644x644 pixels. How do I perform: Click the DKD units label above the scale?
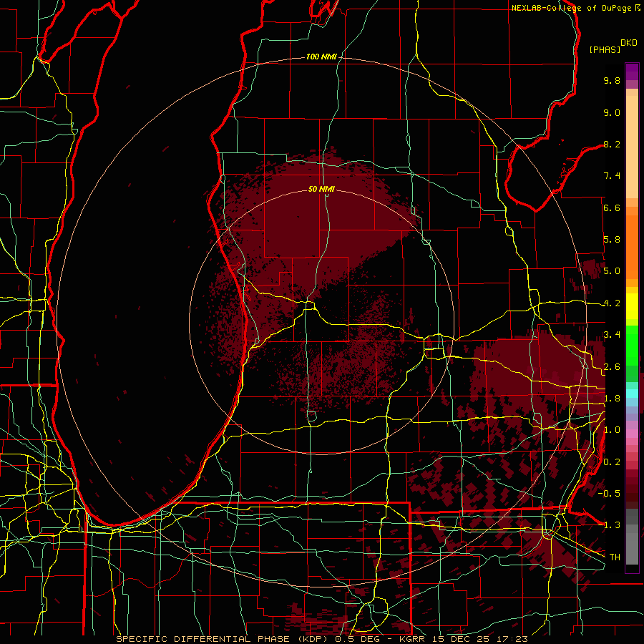629,43
